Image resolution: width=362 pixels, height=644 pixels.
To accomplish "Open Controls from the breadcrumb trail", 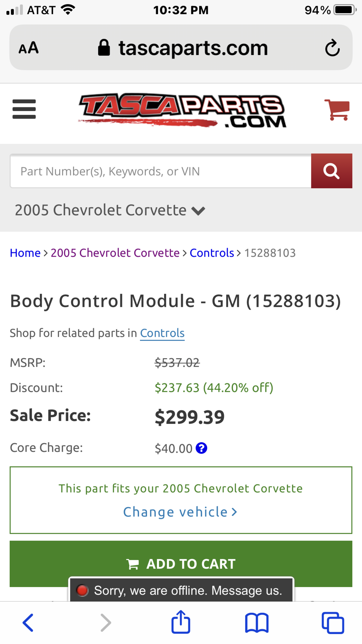I will tap(212, 253).
